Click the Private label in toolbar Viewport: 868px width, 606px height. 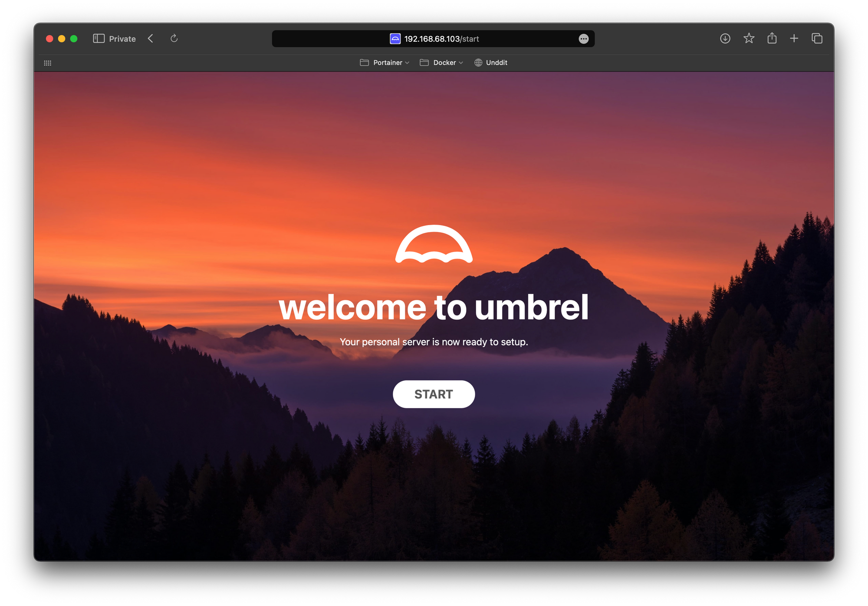tap(122, 39)
